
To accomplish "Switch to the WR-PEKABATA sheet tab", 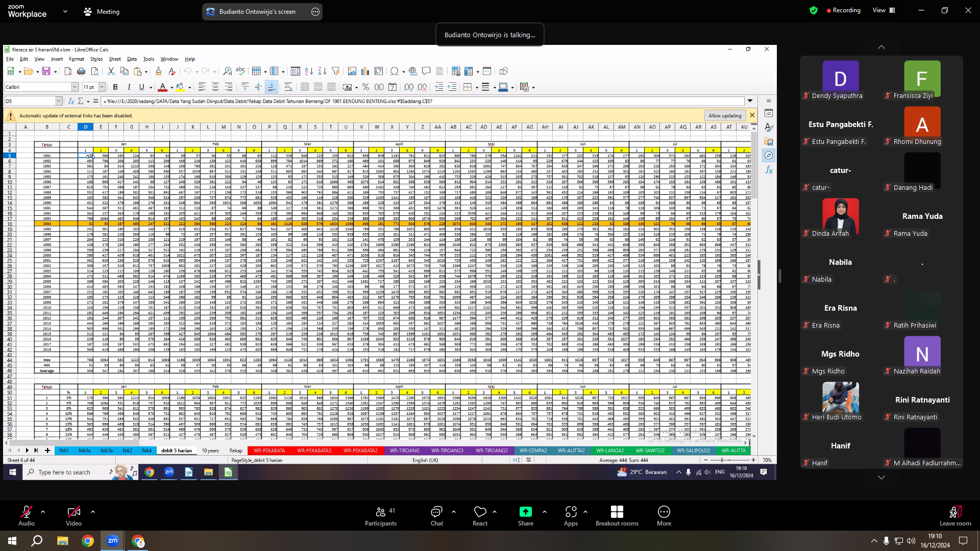I will pos(269,450).
